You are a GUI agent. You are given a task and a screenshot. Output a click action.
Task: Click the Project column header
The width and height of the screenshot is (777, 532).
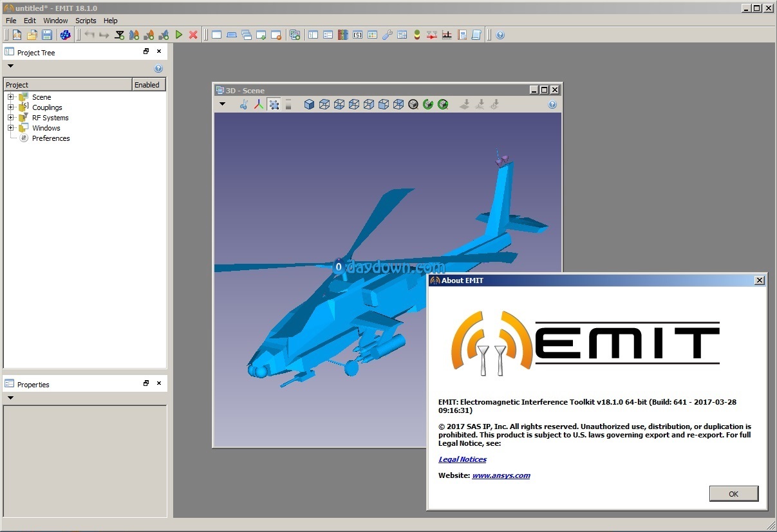68,84
